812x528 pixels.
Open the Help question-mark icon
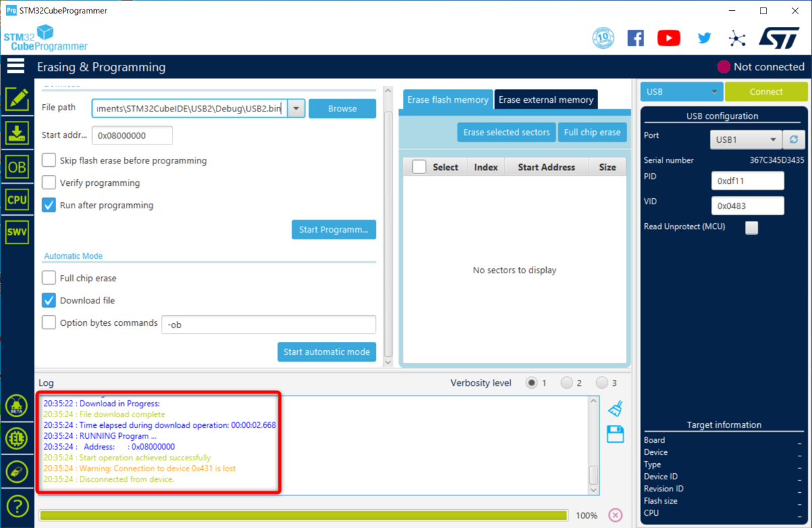(17, 505)
